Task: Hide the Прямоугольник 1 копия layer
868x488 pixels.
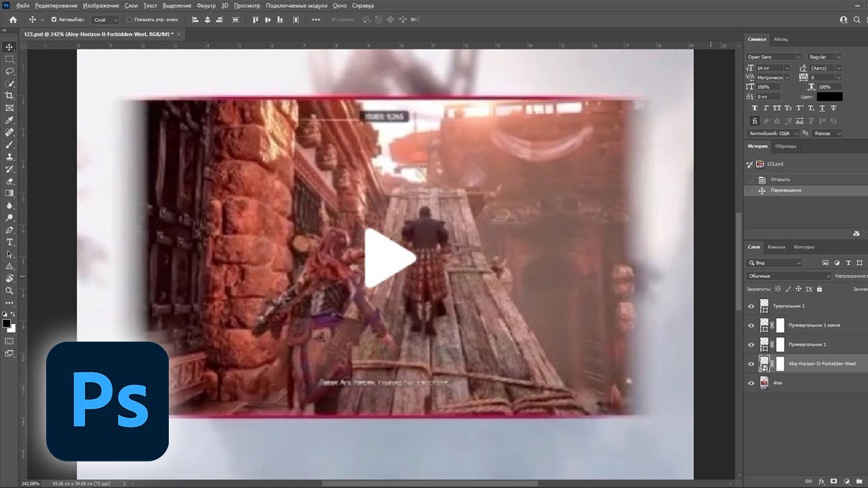Action: click(x=751, y=325)
